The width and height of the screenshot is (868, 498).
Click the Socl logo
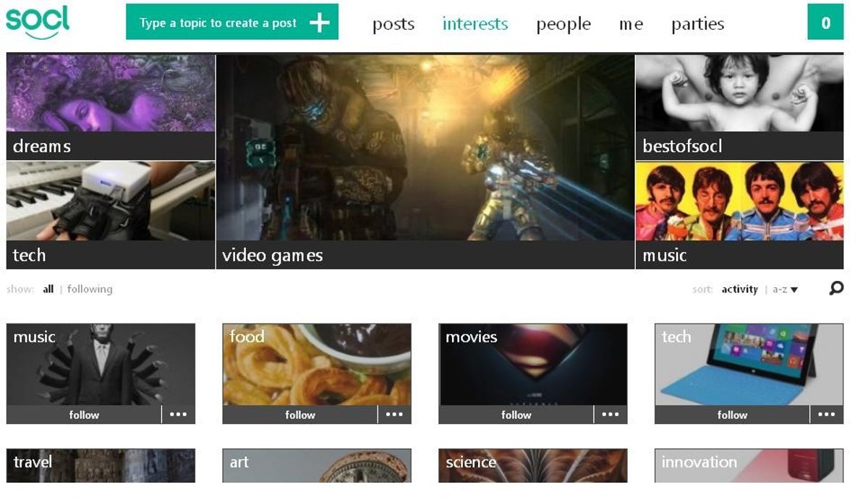pyautogui.click(x=38, y=22)
